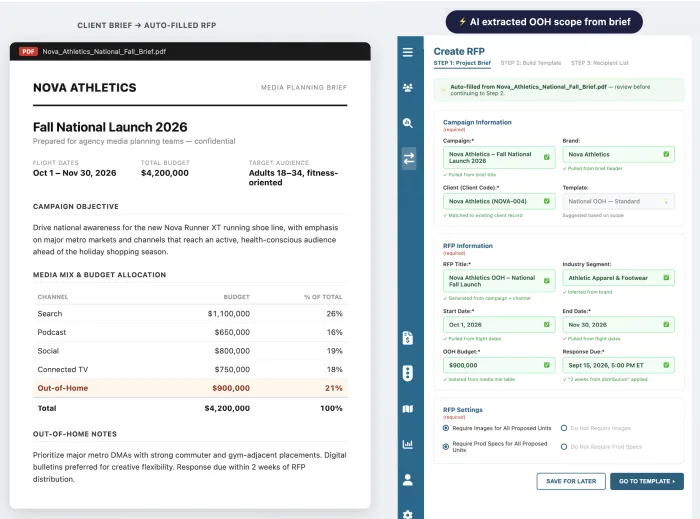
Task: Open the Template dropdown National OOH — Standard
Action: pyautogui.click(x=618, y=201)
